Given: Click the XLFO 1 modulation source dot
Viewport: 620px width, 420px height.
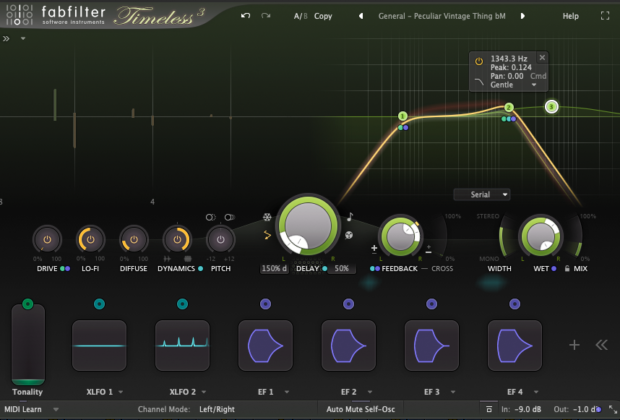Looking at the screenshot, I should [x=99, y=304].
